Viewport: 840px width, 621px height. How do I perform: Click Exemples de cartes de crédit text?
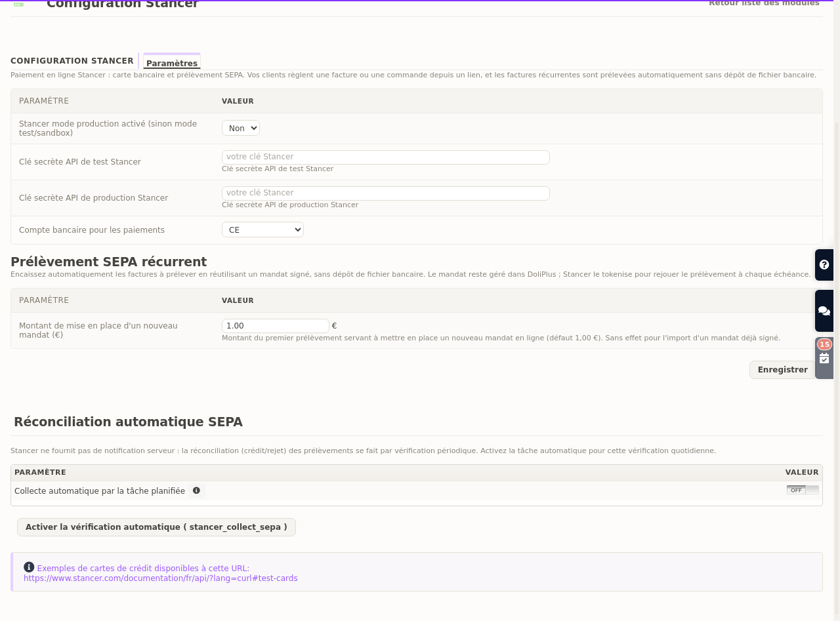(143, 569)
